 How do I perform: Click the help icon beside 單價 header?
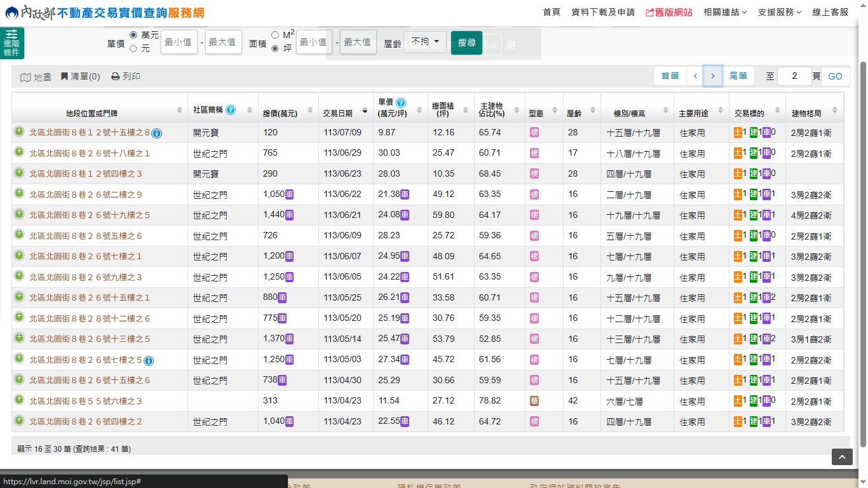(x=401, y=102)
